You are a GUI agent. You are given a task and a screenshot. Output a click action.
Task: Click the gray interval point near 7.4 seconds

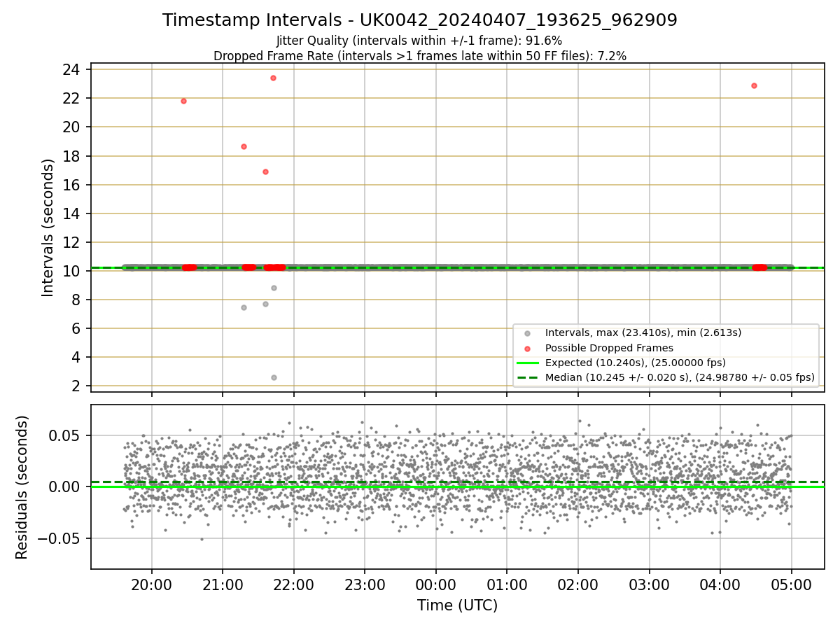coord(244,307)
